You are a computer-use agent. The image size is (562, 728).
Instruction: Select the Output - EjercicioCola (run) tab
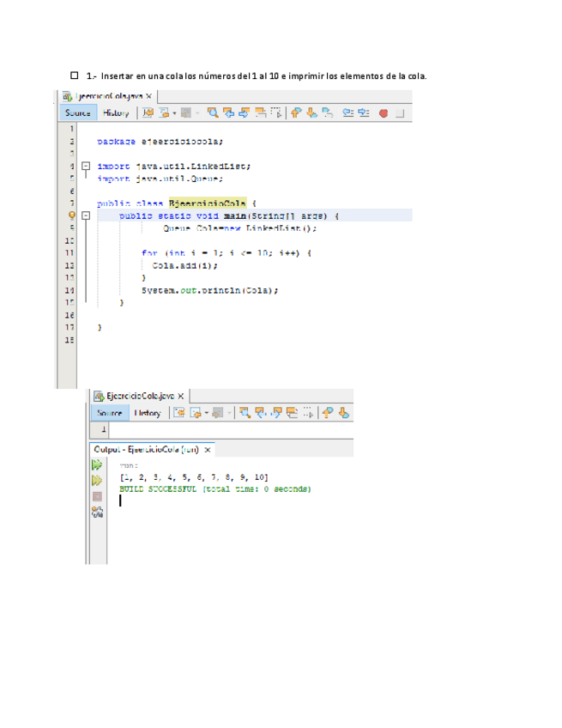click(146, 449)
